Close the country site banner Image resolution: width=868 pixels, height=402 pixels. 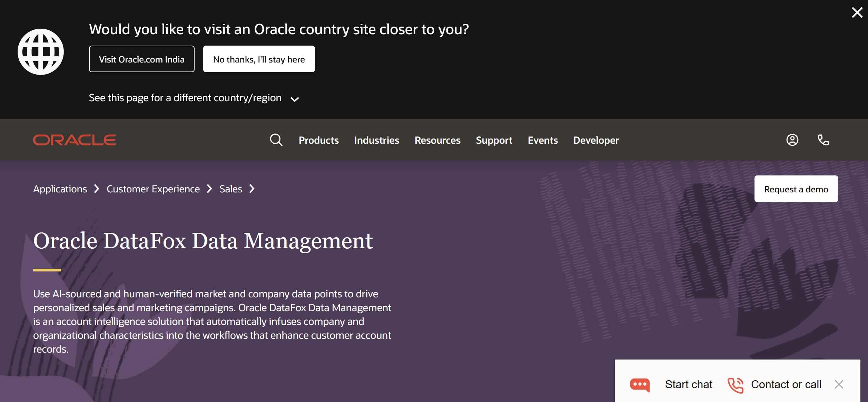(857, 12)
